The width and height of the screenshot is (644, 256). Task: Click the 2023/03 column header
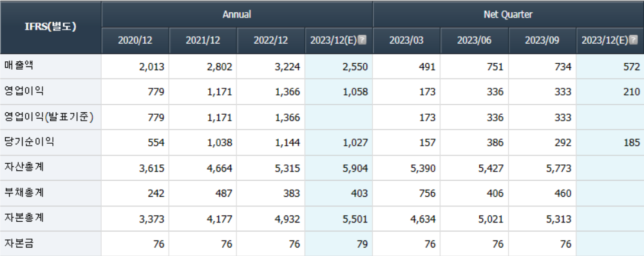pos(406,41)
